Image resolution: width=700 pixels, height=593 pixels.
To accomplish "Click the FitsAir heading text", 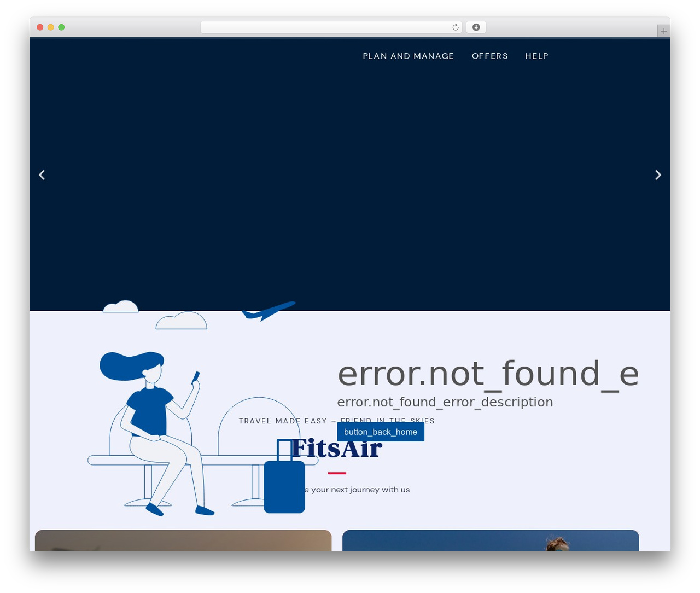I will pyautogui.click(x=336, y=449).
